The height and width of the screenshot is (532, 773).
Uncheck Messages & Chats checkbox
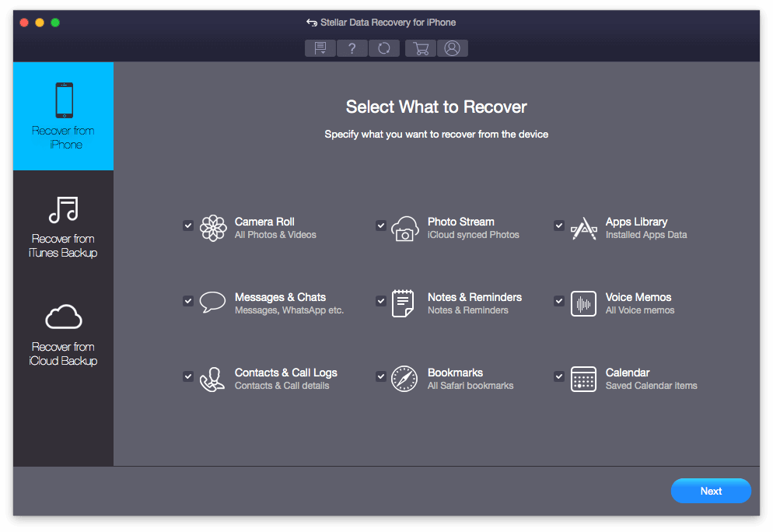click(x=188, y=301)
